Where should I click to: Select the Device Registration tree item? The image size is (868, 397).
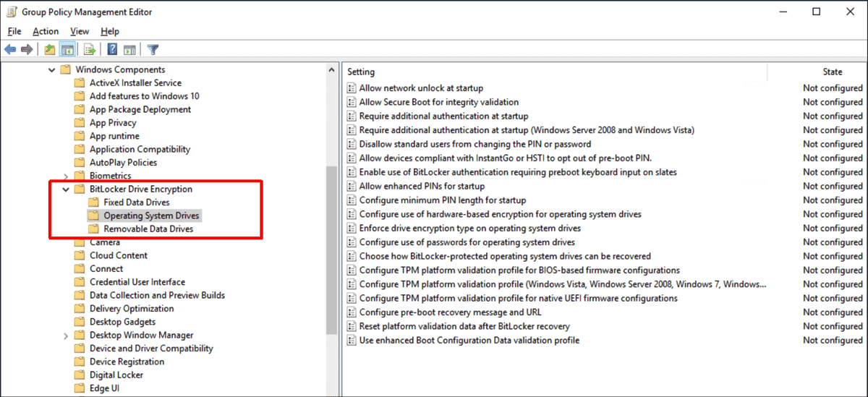click(x=127, y=362)
